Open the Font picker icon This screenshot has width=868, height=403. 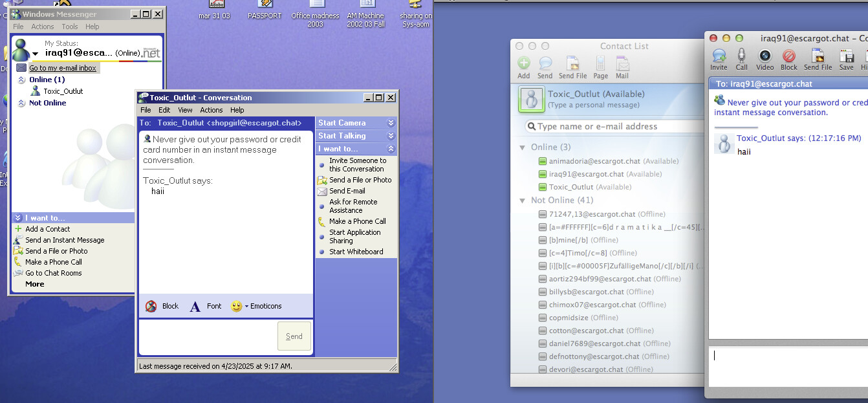tap(195, 307)
